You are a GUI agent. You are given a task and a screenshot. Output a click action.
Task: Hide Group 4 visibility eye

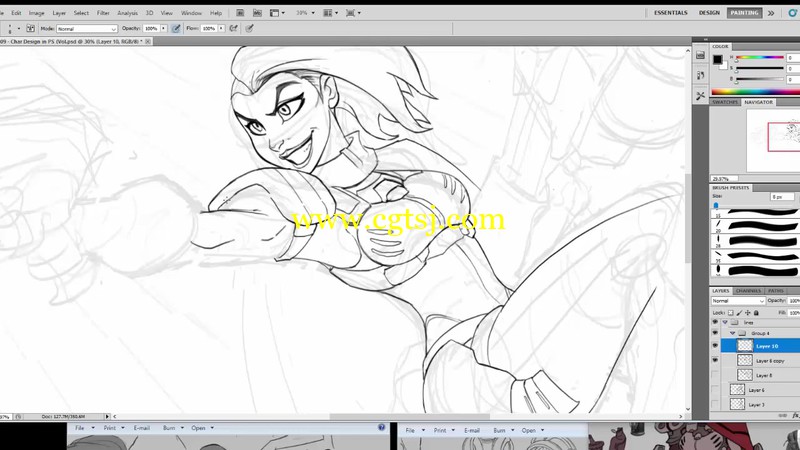pos(715,333)
